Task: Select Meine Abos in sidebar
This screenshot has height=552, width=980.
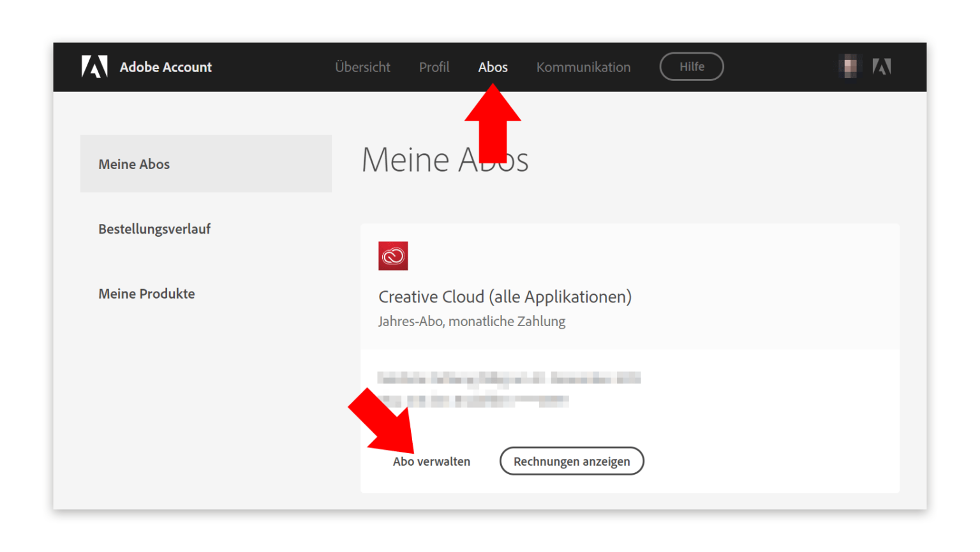Action: click(x=206, y=163)
